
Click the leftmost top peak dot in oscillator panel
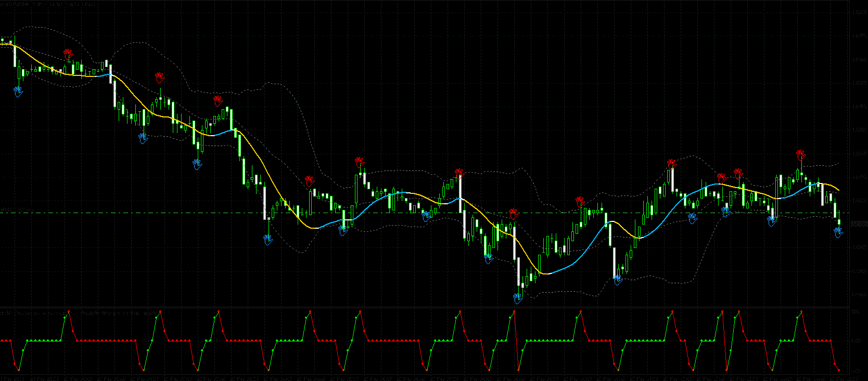69,312
